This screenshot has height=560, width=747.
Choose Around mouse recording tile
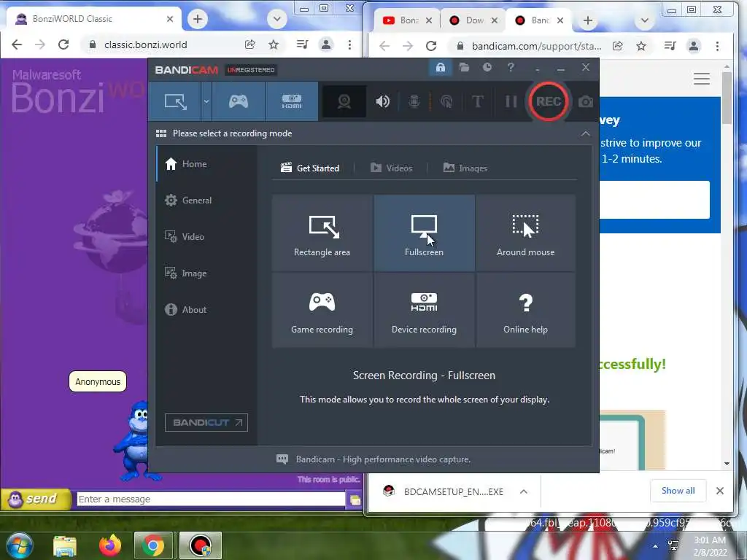(x=525, y=233)
